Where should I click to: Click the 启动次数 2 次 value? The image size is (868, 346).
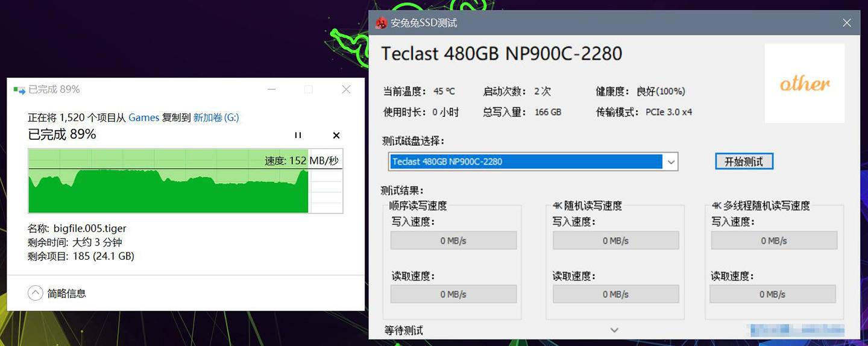click(542, 92)
